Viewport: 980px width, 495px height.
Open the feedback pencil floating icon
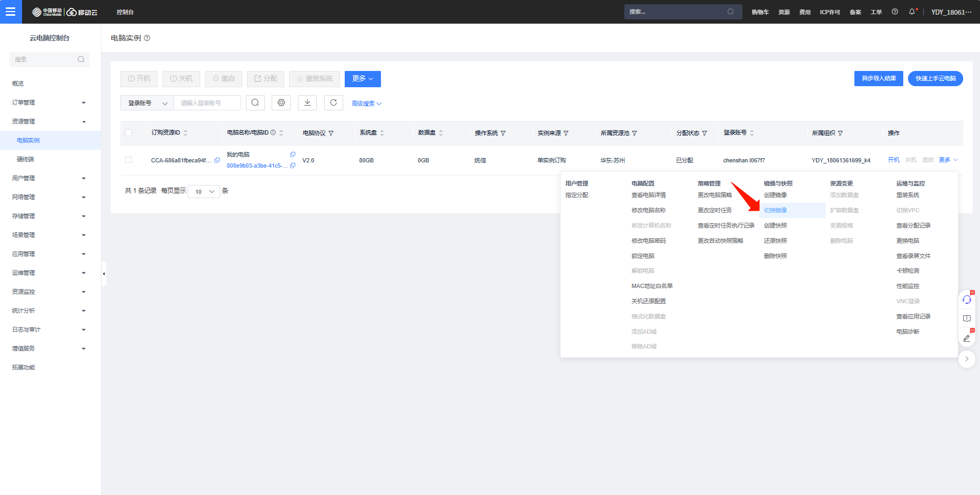[x=967, y=337]
